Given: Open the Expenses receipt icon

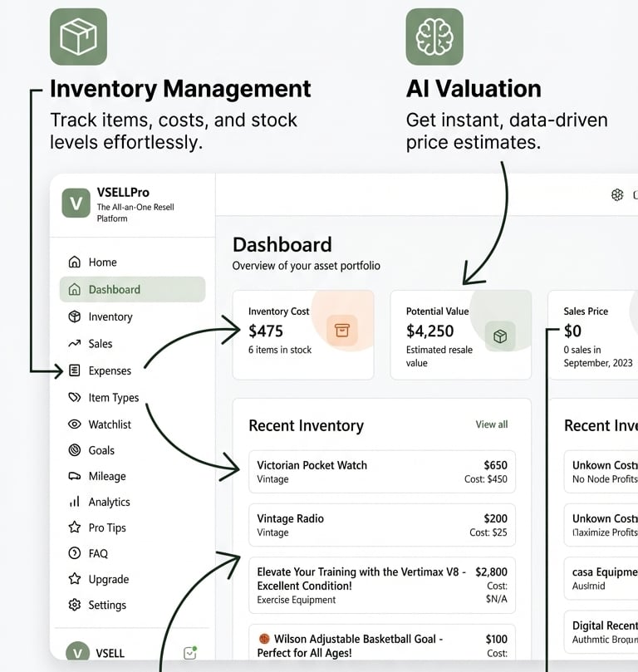Looking at the screenshot, I should [75, 370].
